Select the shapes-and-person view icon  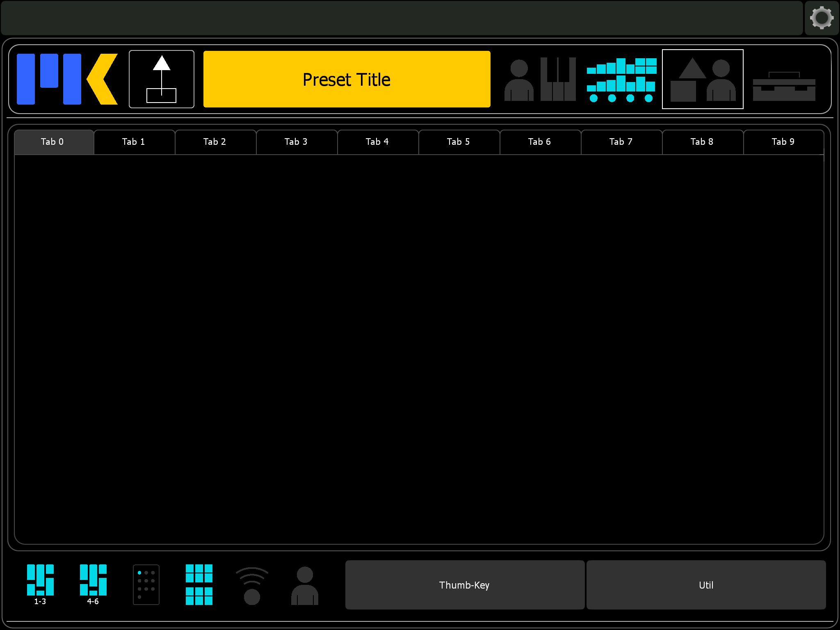[x=702, y=79]
